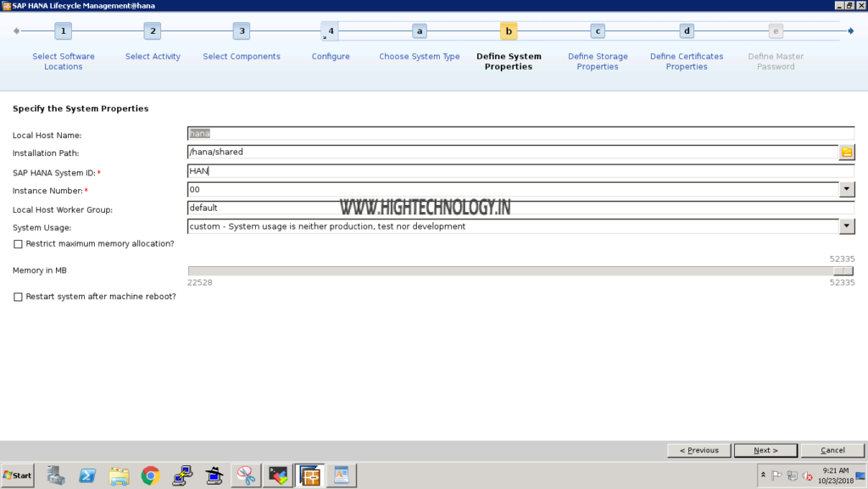The height and width of the screenshot is (489, 868).
Task: Open the Instance Number dropdown arrow
Action: coord(847,189)
